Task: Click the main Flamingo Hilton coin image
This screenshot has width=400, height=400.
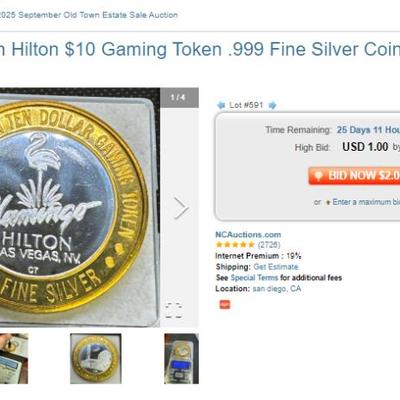Action: click(x=80, y=207)
